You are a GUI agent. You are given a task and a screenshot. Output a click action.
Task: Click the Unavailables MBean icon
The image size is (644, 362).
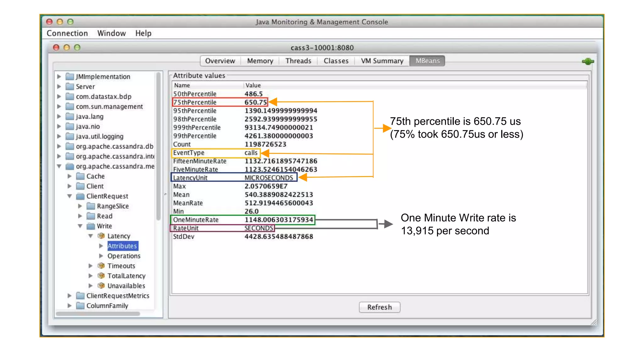[x=101, y=286]
